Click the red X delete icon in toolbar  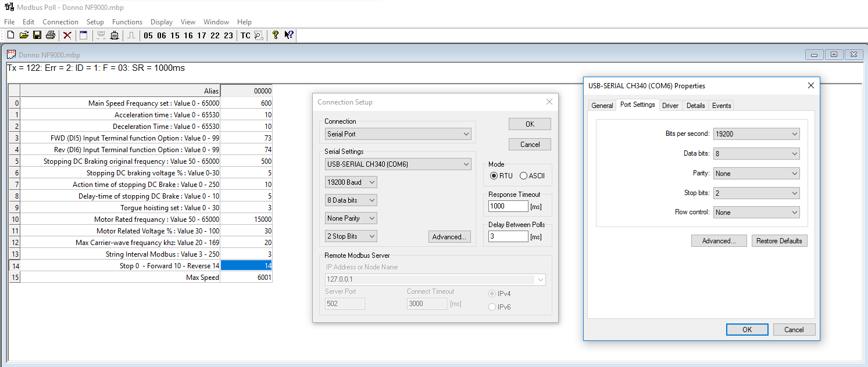coord(67,35)
